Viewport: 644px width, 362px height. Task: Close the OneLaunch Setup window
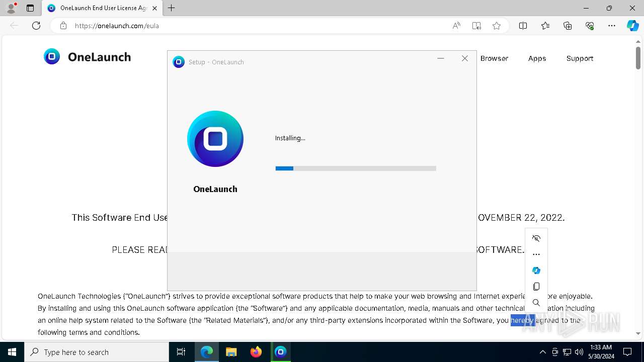pyautogui.click(x=465, y=58)
